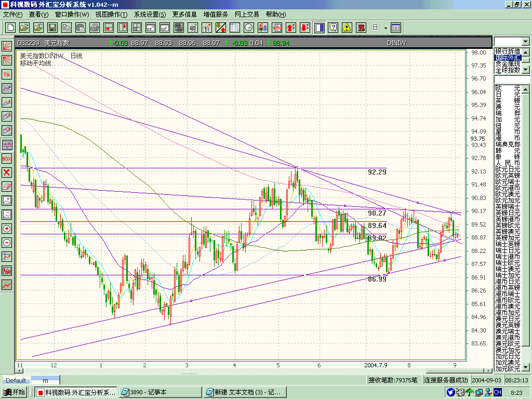The height and width of the screenshot is (399, 532).
Task: Switch to 3890 - 记事本 taskbar window
Action: tap(160, 392)
